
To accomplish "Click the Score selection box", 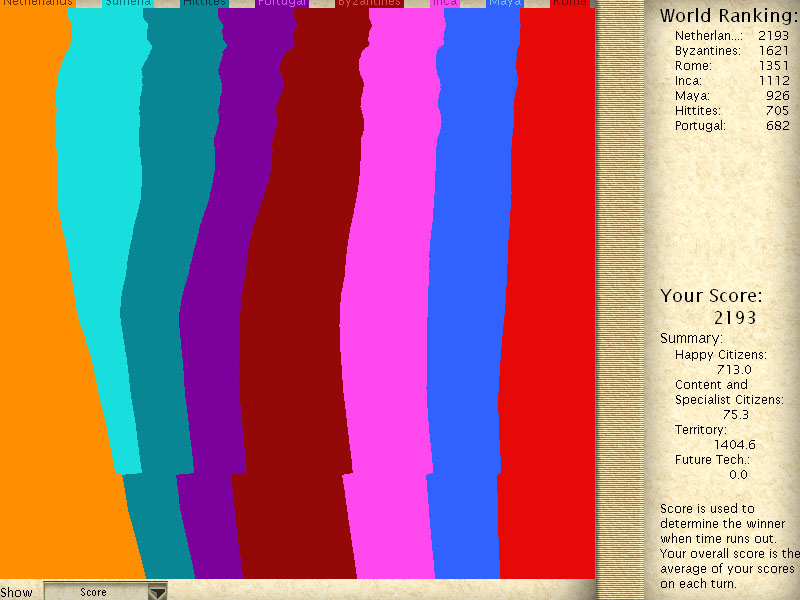I will point(94,592).
